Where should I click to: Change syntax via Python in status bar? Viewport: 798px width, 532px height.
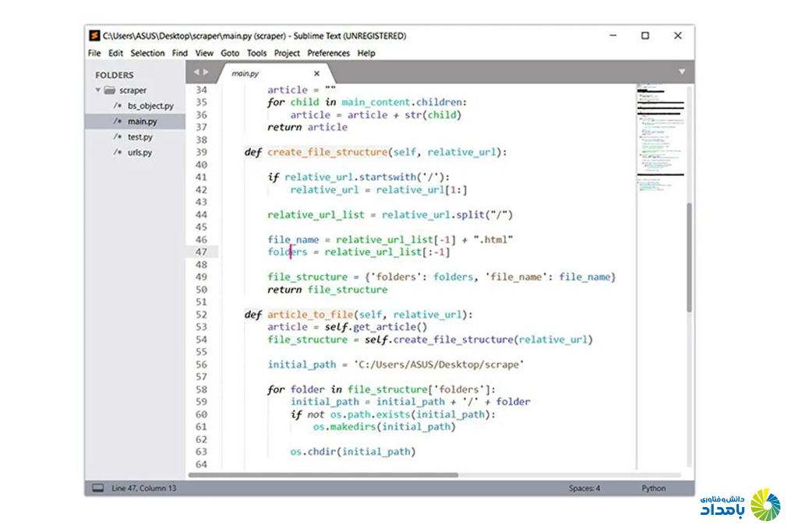tap(654, 488)
